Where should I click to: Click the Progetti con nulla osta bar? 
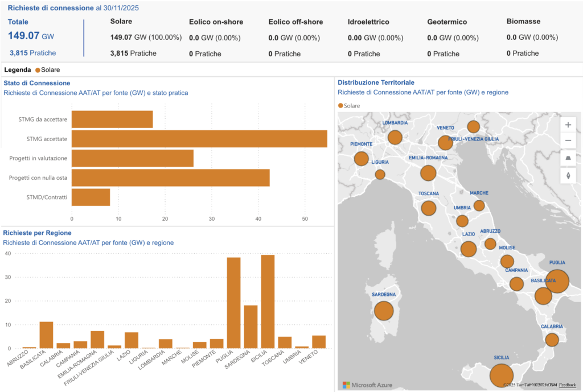pyautogui.click(x=170, y=178)
